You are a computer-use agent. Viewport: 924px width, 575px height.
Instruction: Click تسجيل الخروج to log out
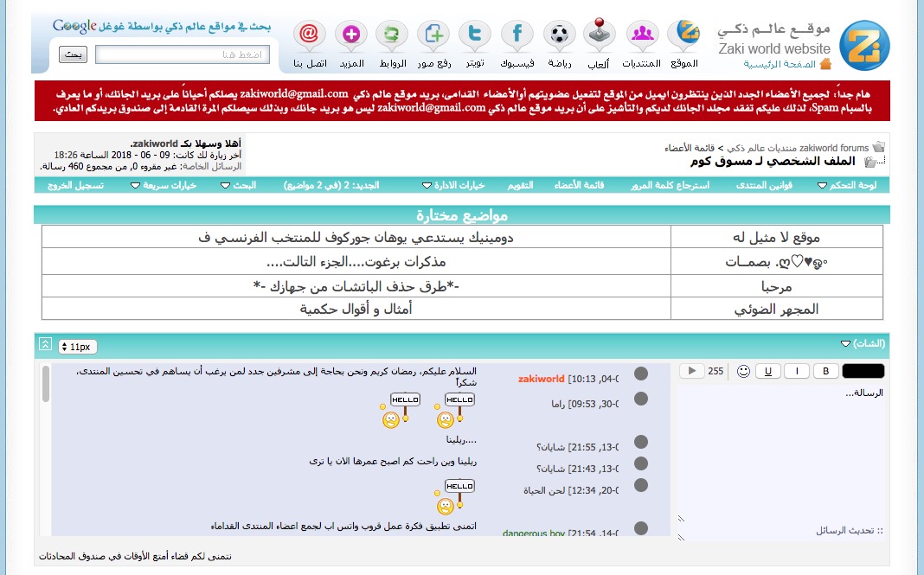click(x=75, y=185)
